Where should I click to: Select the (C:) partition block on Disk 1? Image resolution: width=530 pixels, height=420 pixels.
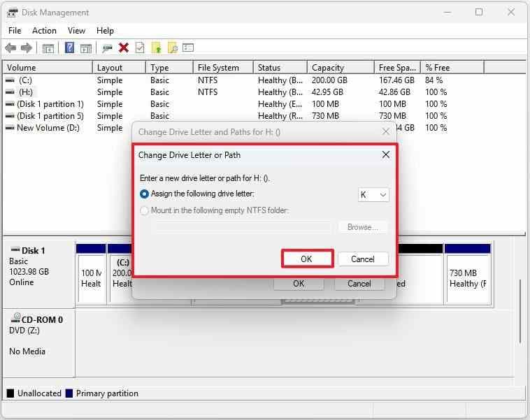[120, 275]
